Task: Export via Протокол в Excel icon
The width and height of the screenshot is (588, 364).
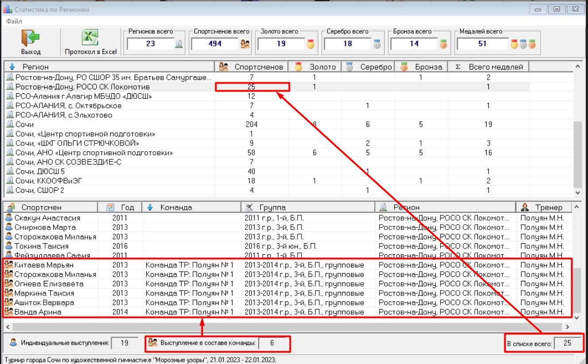Action: pyautogui.click(x=90, y=38)
